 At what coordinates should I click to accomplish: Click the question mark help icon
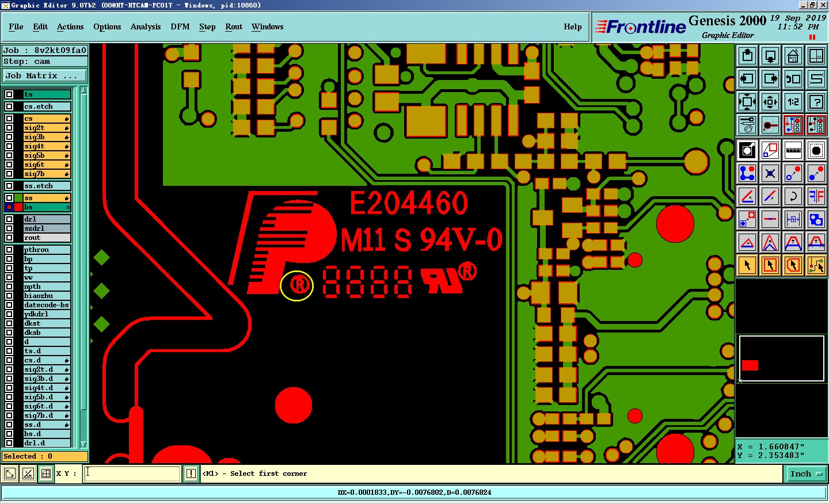(x=816, y=102)
